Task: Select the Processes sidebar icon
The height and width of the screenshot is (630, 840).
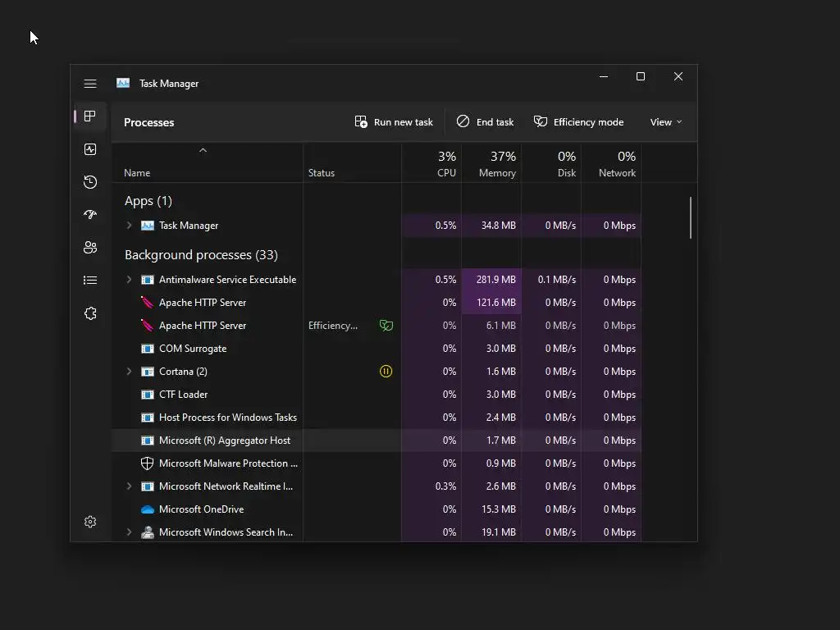Action: pos(90,116)
